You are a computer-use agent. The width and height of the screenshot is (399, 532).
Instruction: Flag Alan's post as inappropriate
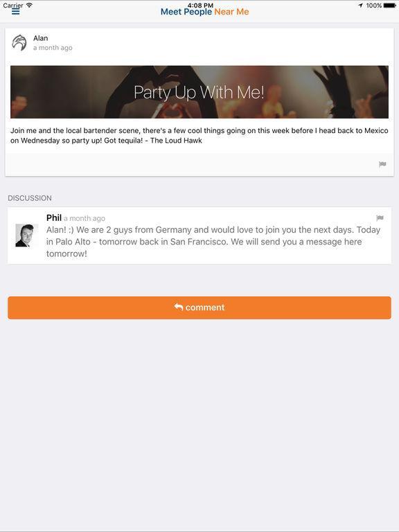[382, 165]
